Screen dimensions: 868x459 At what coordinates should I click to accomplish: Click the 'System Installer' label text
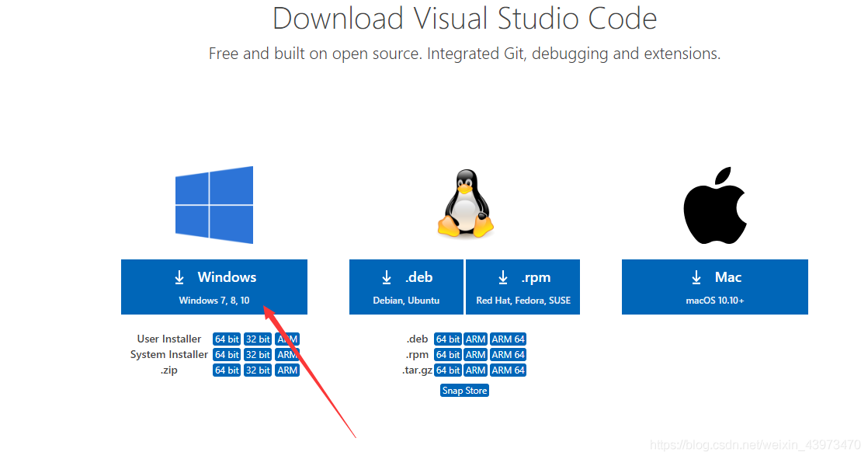168,354
